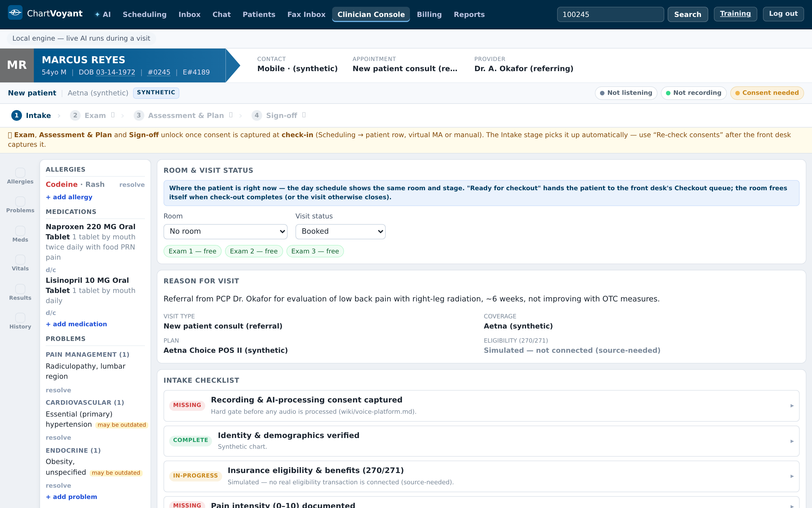Screen dimensions: 812x508
Task: Click the #0245 chart number
Action: [159, 72]
